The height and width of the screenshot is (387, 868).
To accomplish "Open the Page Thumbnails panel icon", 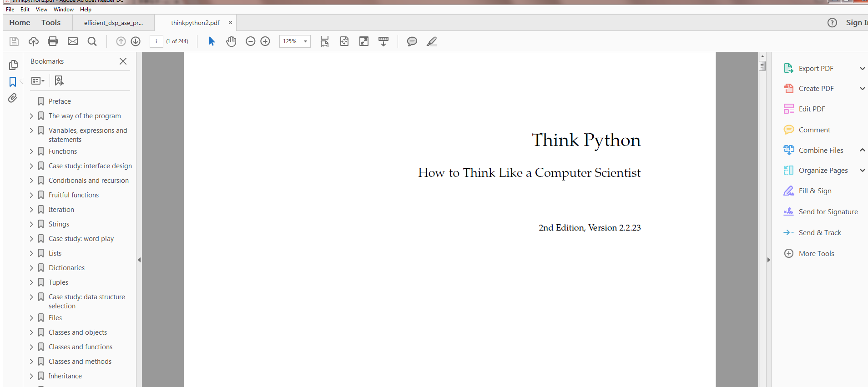I will point(13,65).
